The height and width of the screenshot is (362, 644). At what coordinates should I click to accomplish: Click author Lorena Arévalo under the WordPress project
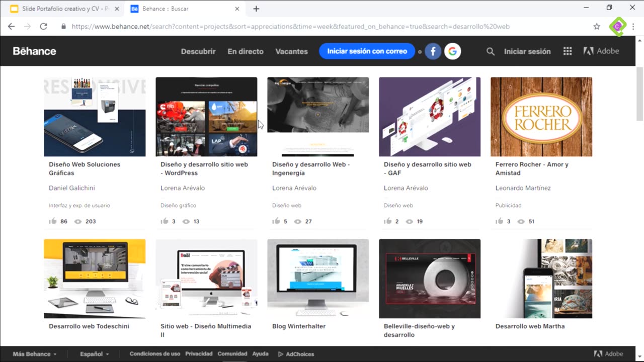(x=183, y=188)
